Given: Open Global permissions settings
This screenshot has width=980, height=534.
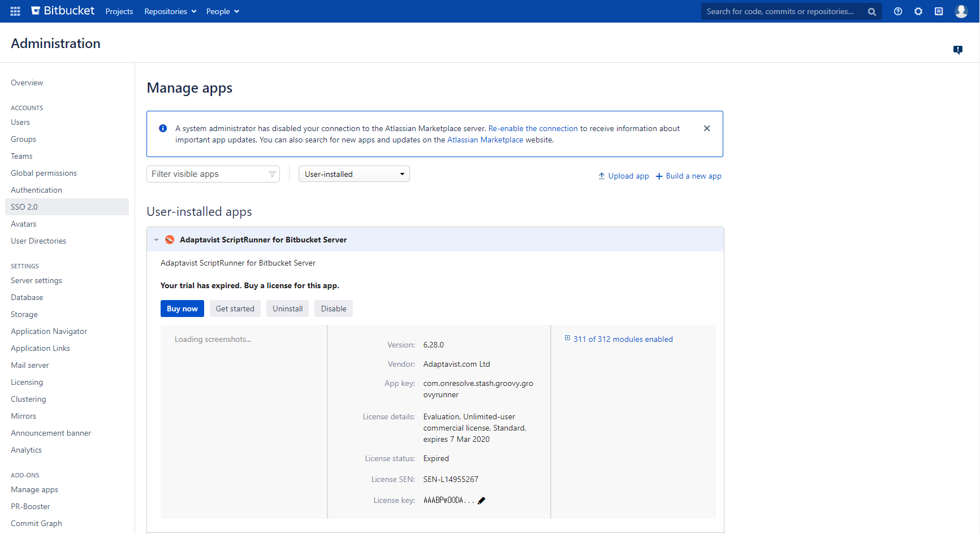Looking at the screenshot, I should 44,173.
